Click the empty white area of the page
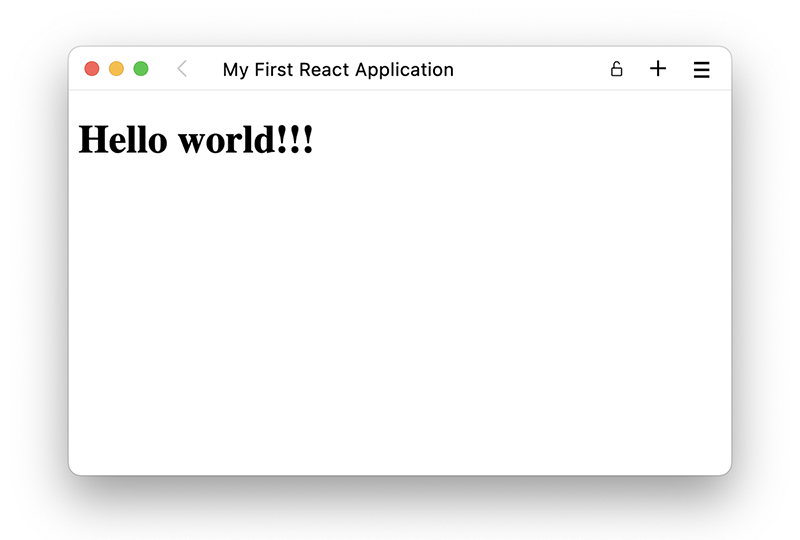Image resolution: width=800 pixels, height=540 pixels. click(400, 320)
